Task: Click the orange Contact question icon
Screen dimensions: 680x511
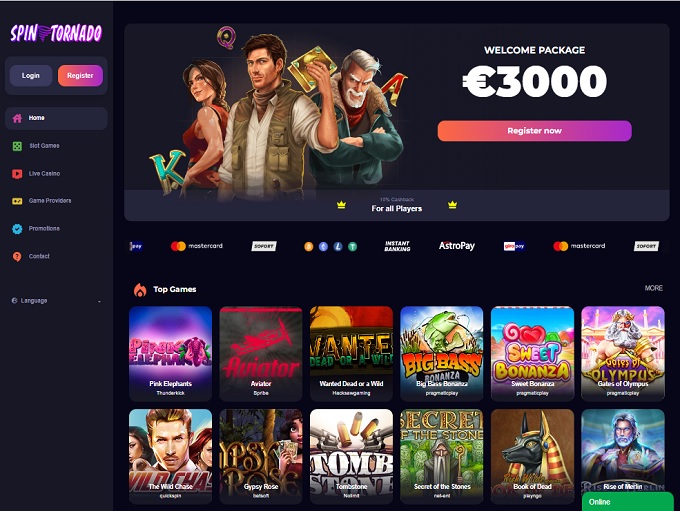Action: [17, 256]
